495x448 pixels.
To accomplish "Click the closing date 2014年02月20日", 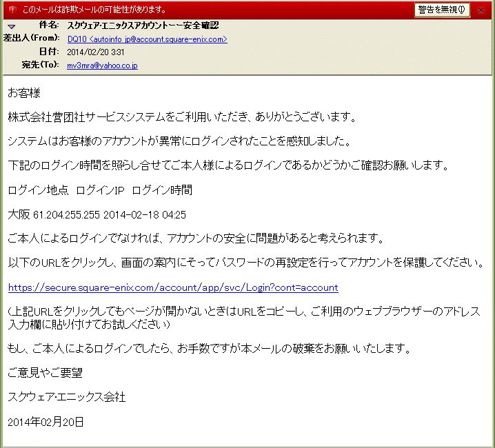I will 46,422.
